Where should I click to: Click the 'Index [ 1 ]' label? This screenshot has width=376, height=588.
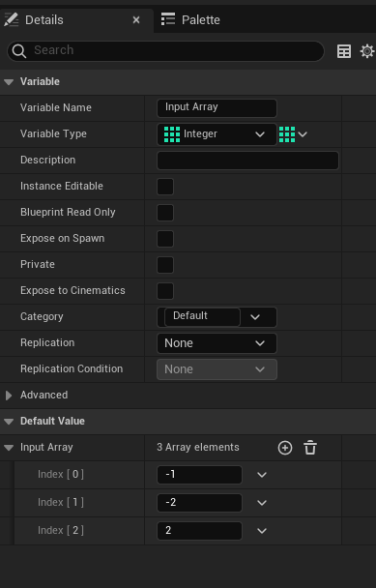coord(61,503)
